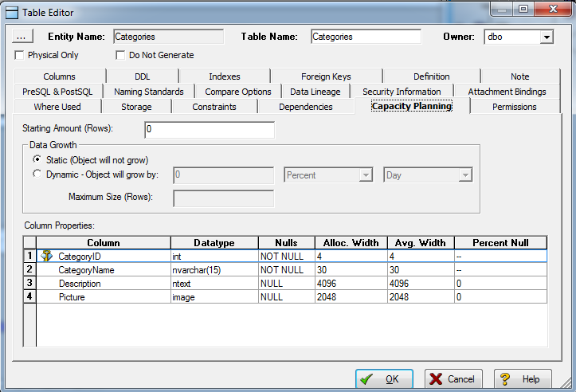Screen dimensions: 576x392
Task: Open the DDL tab
Action: 142,76
